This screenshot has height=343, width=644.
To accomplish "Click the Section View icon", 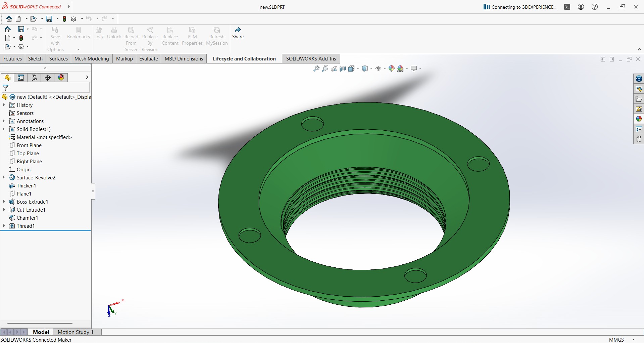I will tap(343, 69).
